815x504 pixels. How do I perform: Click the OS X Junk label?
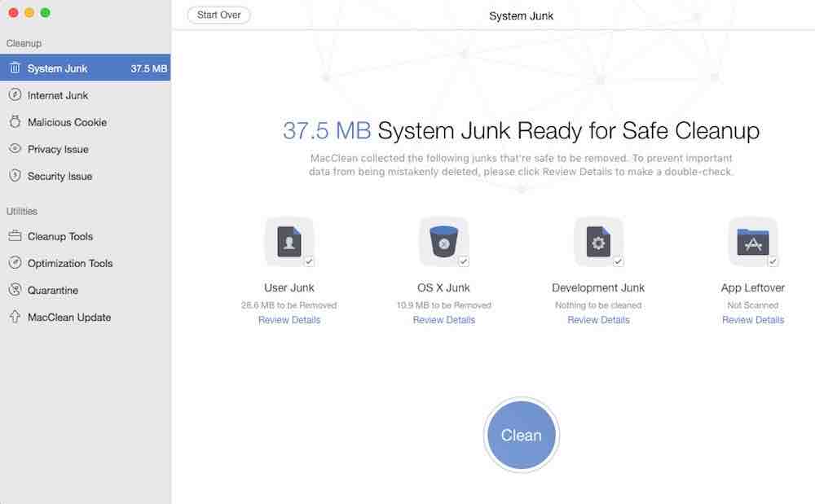(x=443, y=287)
